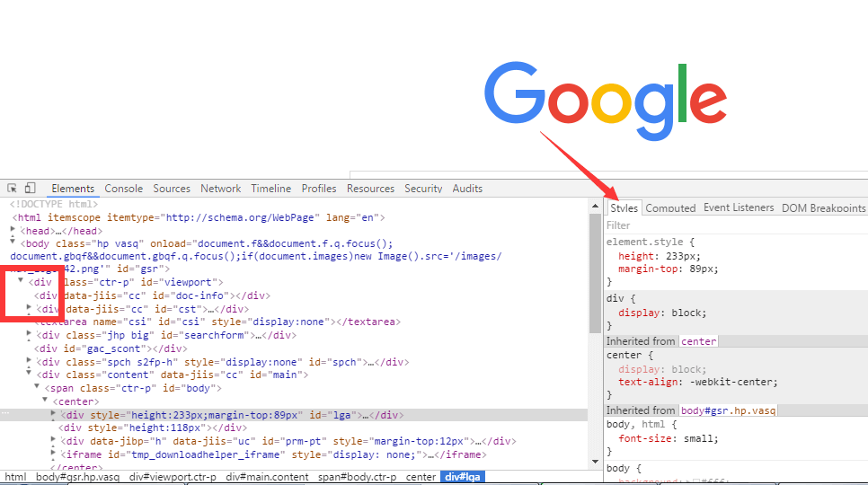Select the div id doc-info row
The image size is (868, 485).
pos(152,295)
